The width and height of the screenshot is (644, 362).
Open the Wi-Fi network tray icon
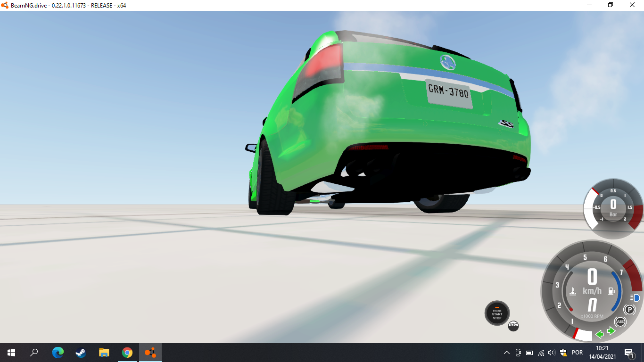[541, 353]
